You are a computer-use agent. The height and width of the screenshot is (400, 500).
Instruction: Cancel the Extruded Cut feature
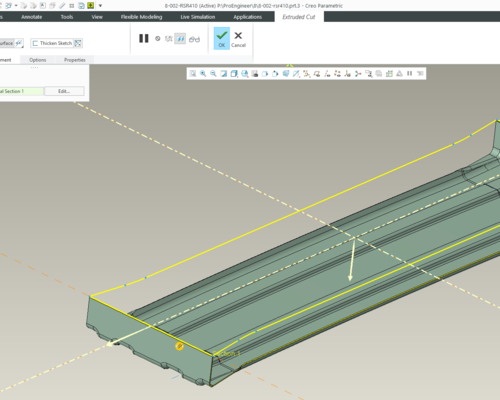tap(238, 39)
